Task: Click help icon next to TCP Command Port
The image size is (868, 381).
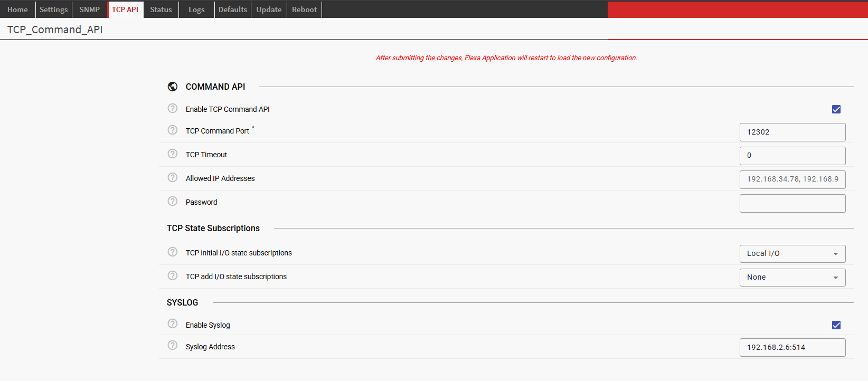Action: (x=173, y=130)
